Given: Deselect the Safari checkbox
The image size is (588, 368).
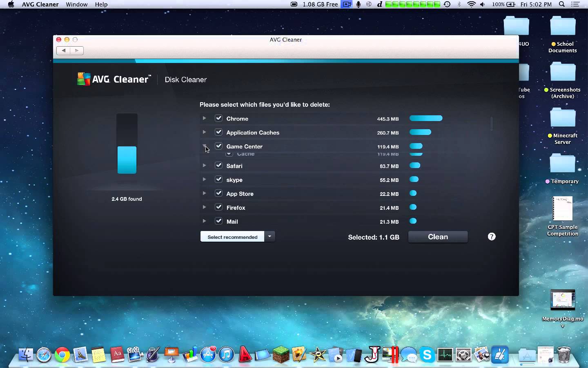Looking at the screenshot, I should pyautogui.click(x=219, y=166).
